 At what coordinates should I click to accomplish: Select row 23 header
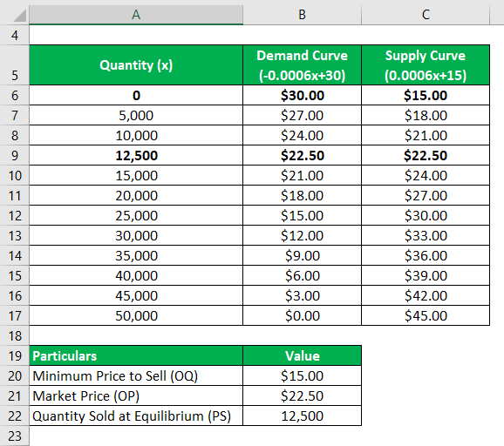(15, 436)
